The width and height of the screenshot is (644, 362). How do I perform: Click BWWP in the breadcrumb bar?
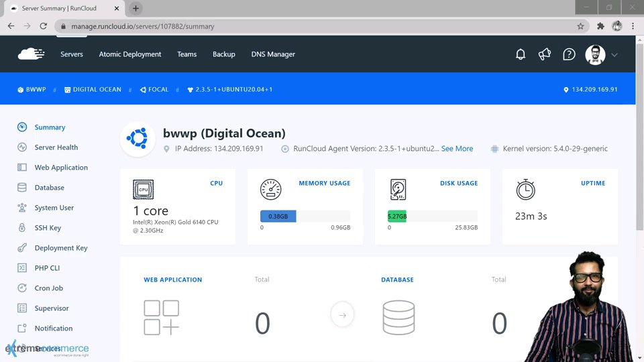32,89
